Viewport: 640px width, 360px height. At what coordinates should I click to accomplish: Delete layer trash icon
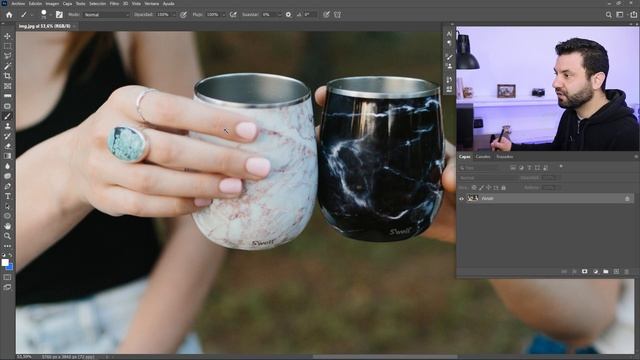tap(627, 271)
